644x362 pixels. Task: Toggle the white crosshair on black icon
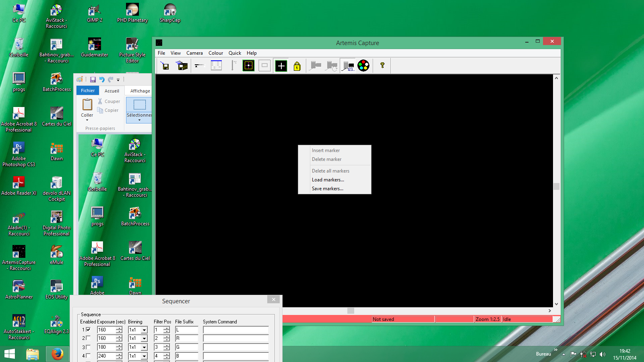click(x=281, y=66)
